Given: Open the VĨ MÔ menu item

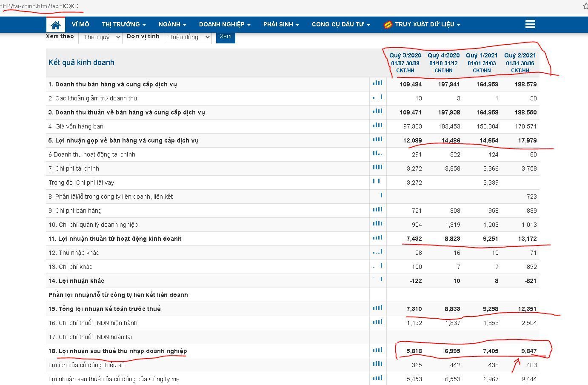Looking at the screenshot, I should pyautogui.click(x=80, y=24).
